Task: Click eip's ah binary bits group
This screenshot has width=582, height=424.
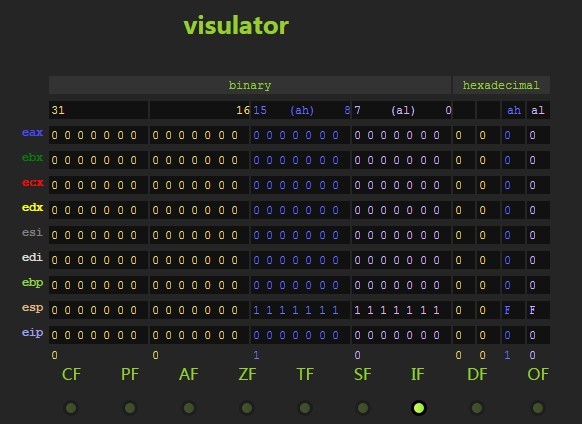Action: coord(300,335)
